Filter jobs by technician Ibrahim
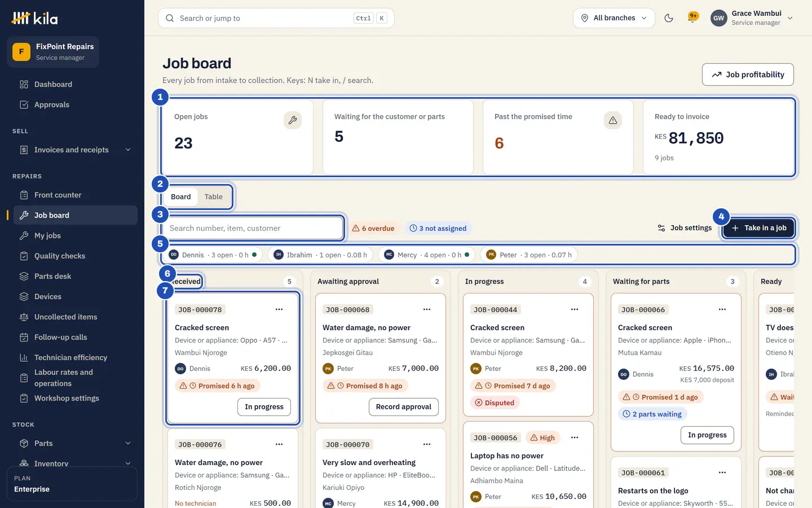Image resolution: width=812 pixels, height=508 pixels. click(320, 255)
